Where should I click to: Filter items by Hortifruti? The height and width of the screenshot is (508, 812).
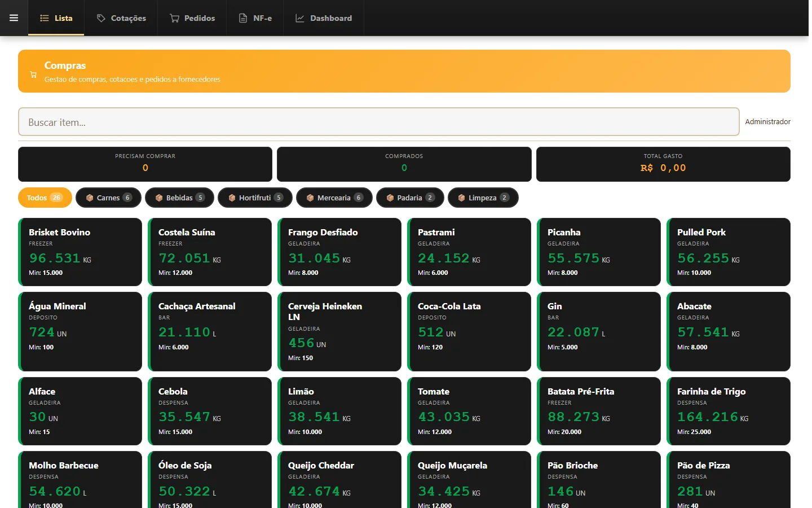tap(255, 198)
